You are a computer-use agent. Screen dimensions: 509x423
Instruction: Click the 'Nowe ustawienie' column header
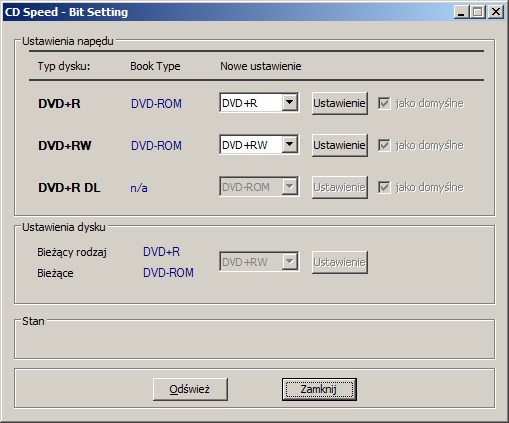pyautogui.click(x=261, y=66)
